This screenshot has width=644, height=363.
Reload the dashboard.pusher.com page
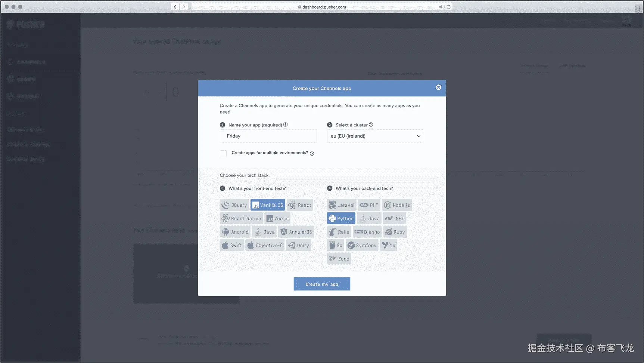point(449,7)
